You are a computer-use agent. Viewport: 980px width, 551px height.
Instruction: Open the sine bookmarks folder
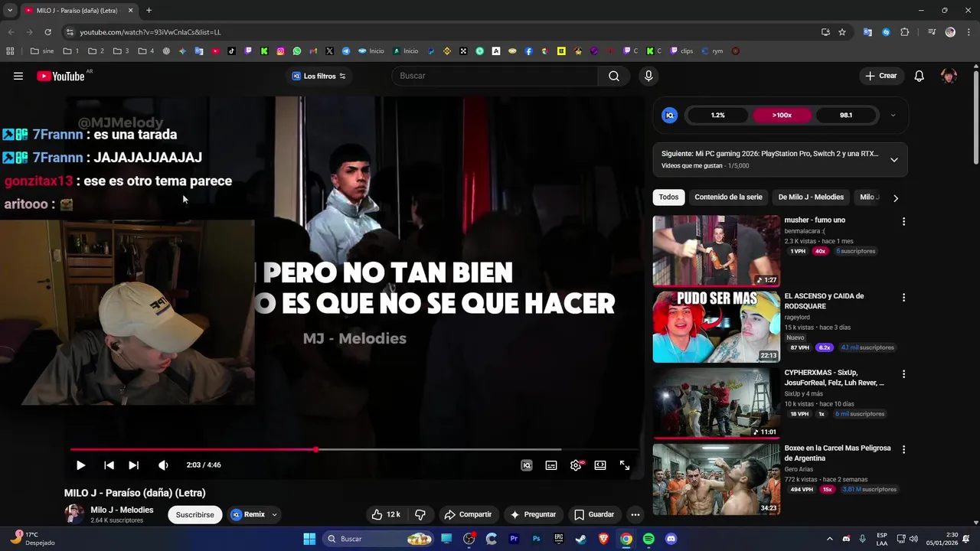click(x=42, y=51)
